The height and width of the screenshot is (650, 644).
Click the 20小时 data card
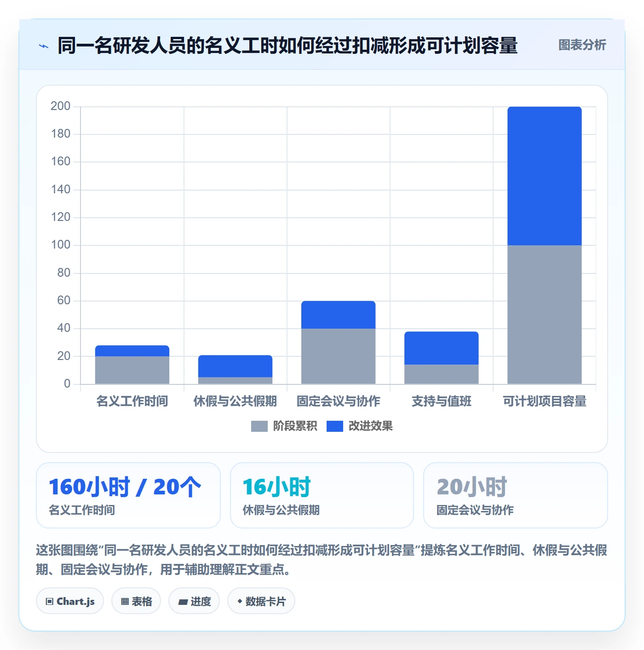[x=516, y=495]
